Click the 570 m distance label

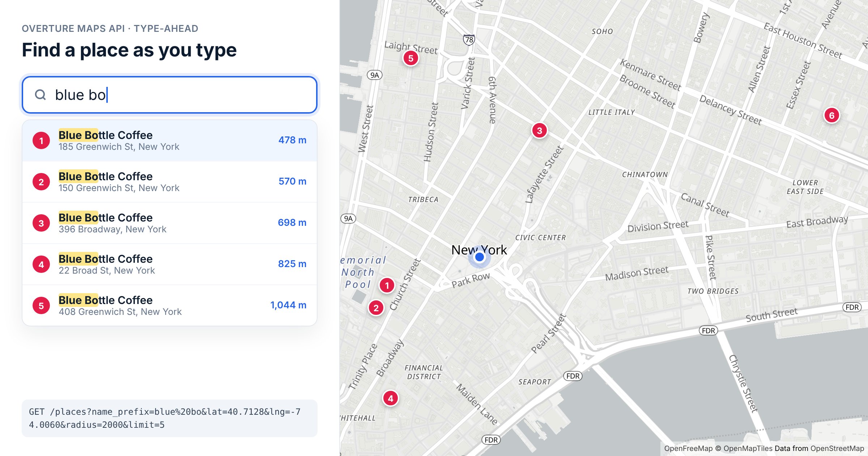[x=292, y=181]
